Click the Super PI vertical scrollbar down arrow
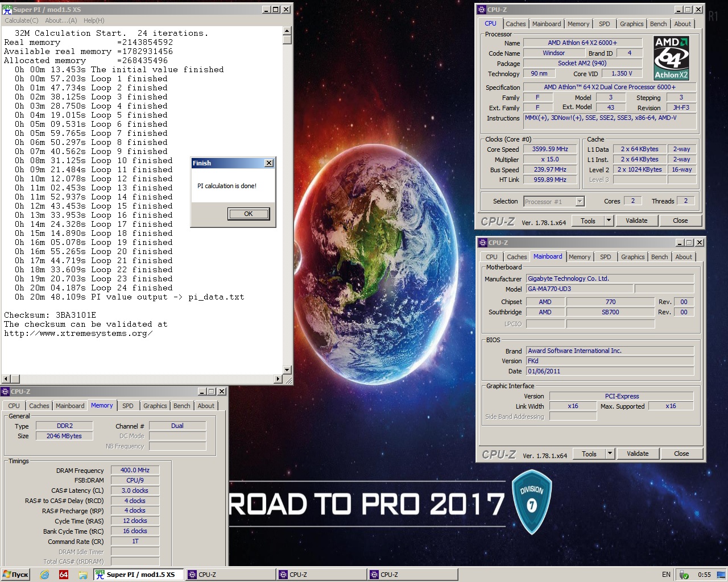The width and height of the screenshot is (728, 582). [x=287, y=370]
